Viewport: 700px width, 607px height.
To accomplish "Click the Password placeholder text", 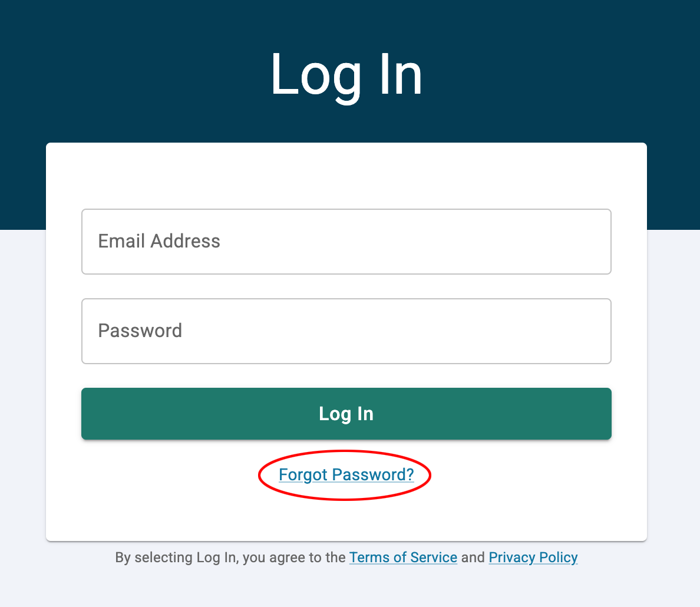I will pyautogui.click(x=140, y=331).
